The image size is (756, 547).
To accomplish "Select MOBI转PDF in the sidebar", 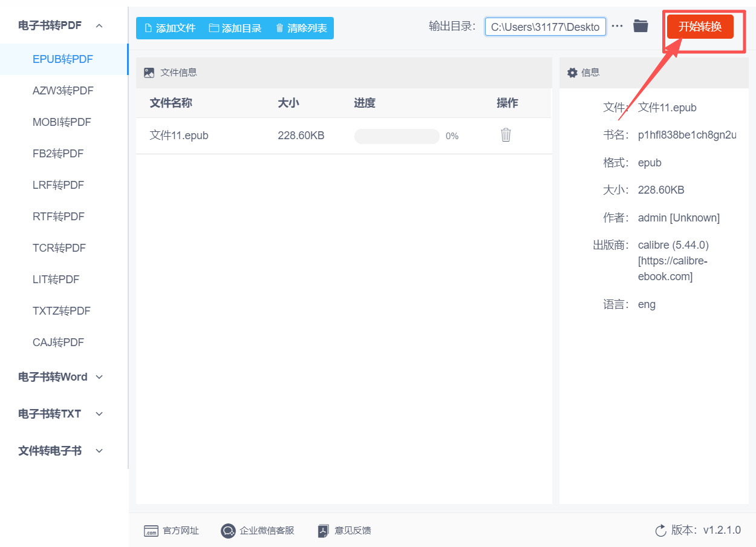I will (64, 122).
